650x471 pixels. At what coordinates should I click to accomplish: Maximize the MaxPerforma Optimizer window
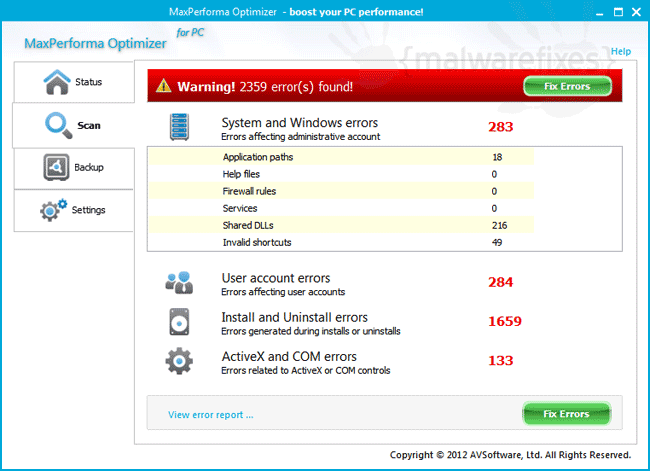(618, 12)
